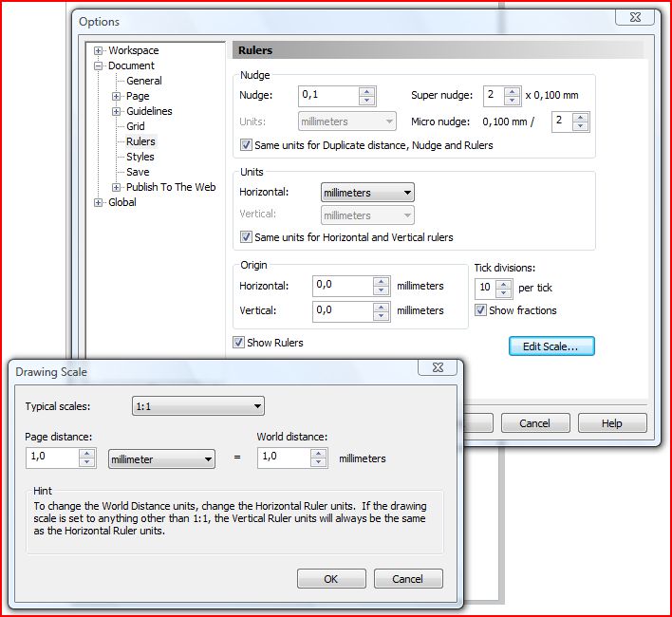
Task: Click Help in the Options dialog
Action: pyautogui.click(x=612, y=423)
